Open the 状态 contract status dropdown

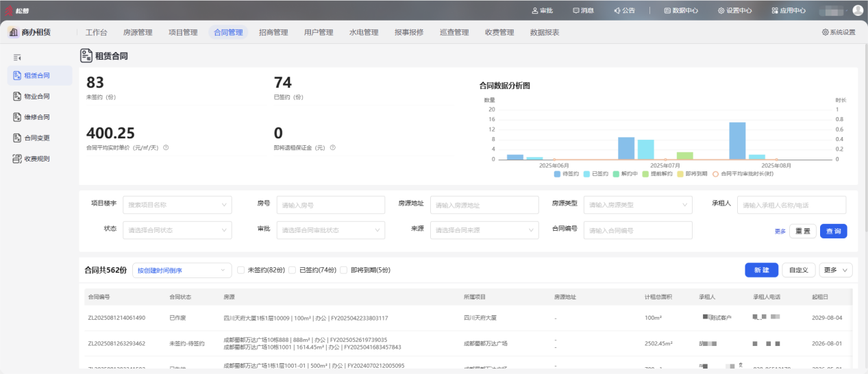tap(177, 230)
